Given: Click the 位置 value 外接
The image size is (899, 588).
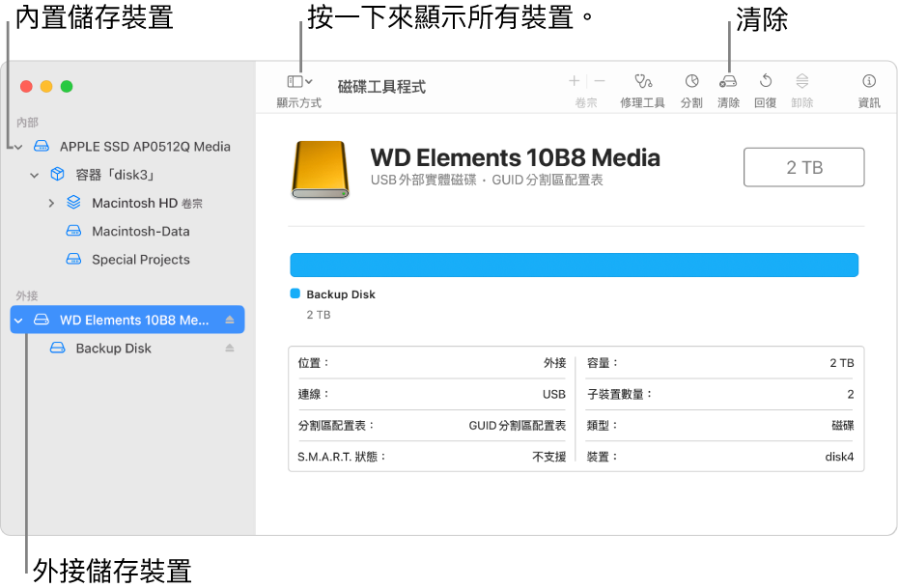Looking at the screenshot, I should point(555,363).
